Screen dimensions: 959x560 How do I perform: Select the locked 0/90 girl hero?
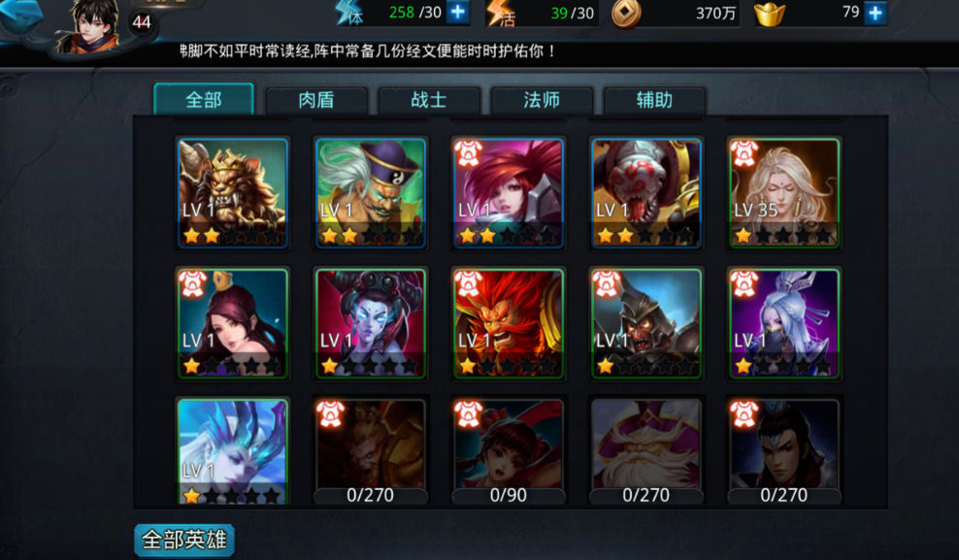[509, 452]
